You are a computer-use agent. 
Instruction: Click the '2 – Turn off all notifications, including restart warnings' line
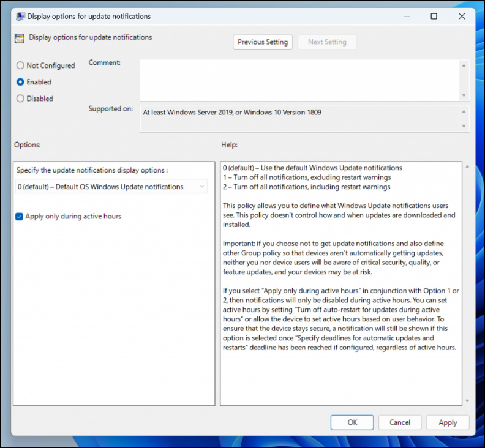[x=307, y=187]
